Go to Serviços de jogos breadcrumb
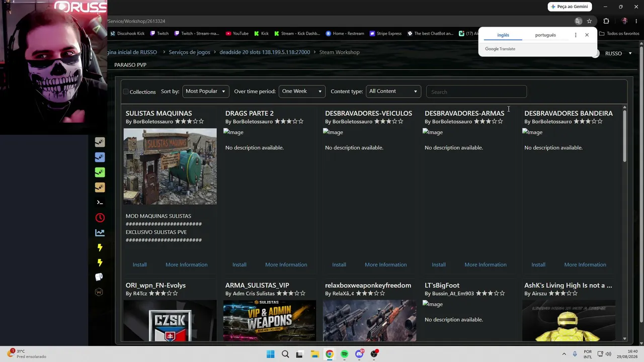Screen dimensions: 644x362 (x=189, y=52)
